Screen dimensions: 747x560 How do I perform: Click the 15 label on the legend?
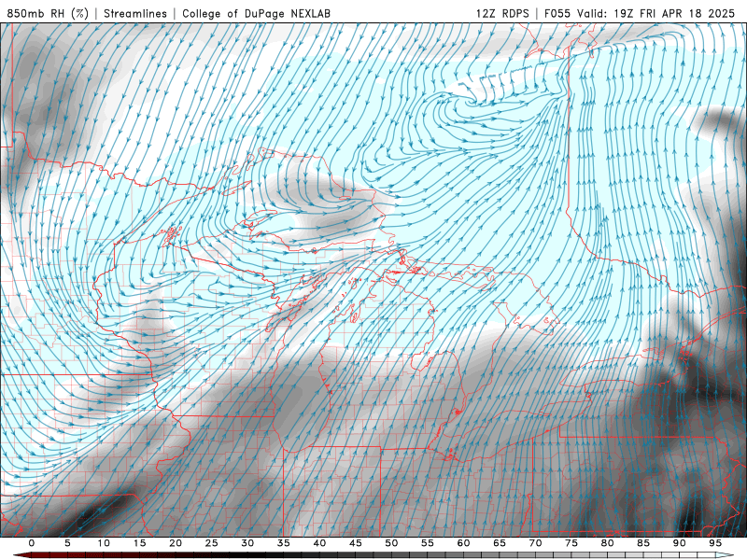[139, 543]
